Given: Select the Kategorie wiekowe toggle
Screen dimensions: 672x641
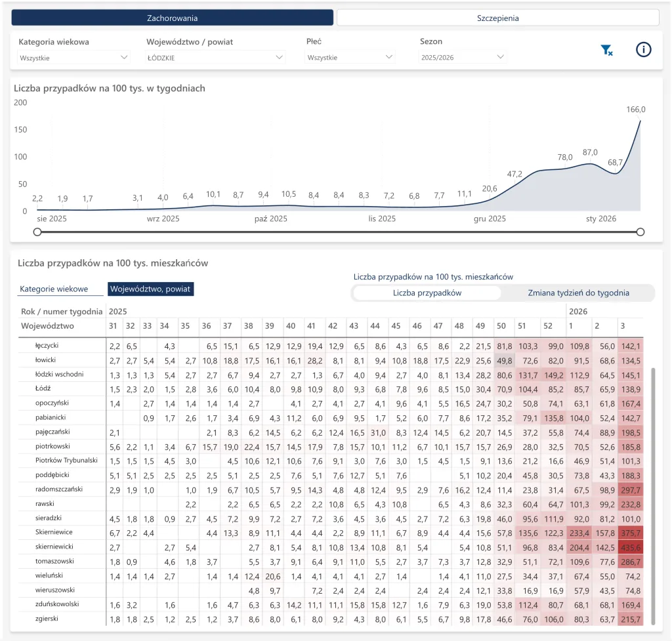Looking at the screenshot, I should click(54, 289).
